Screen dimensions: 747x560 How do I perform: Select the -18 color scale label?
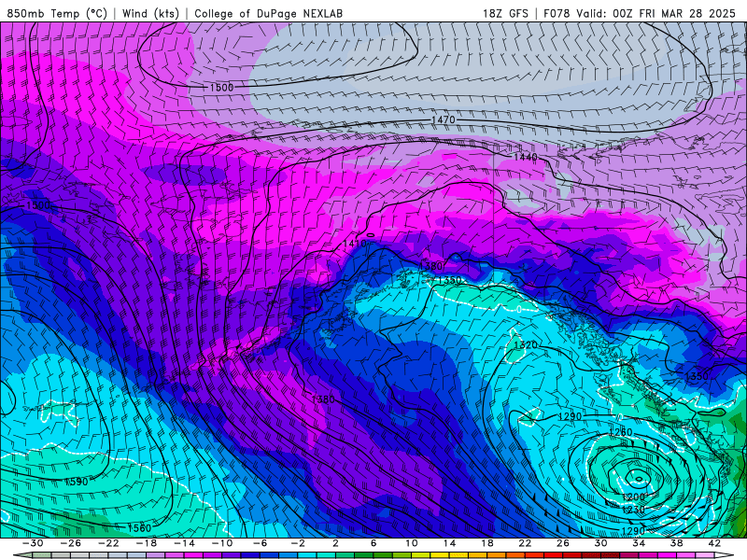147,543
